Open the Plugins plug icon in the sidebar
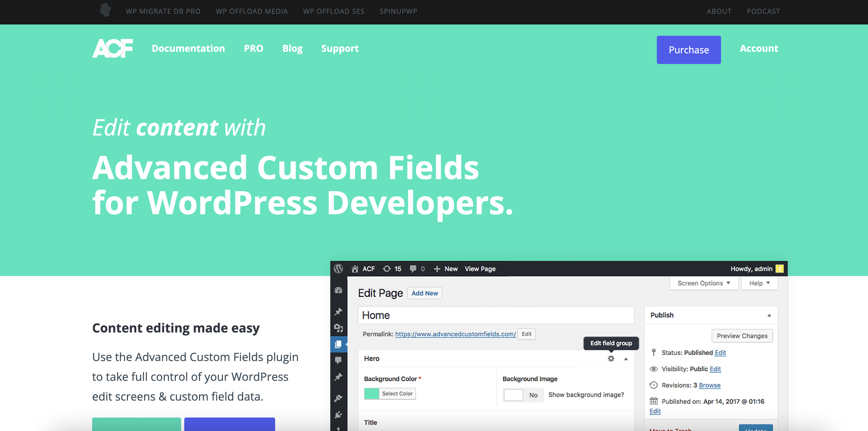868x431 pixels. click(x=338, y=414)
